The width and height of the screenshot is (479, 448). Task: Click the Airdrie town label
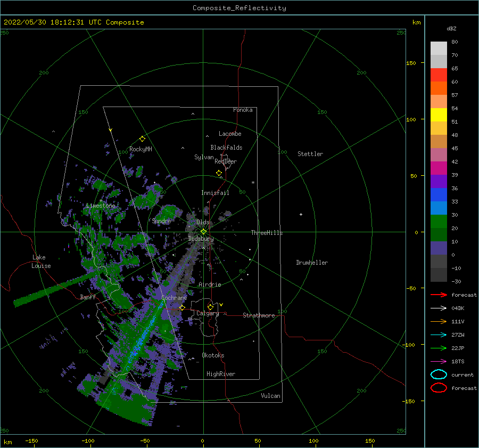[x=210, y=284]
